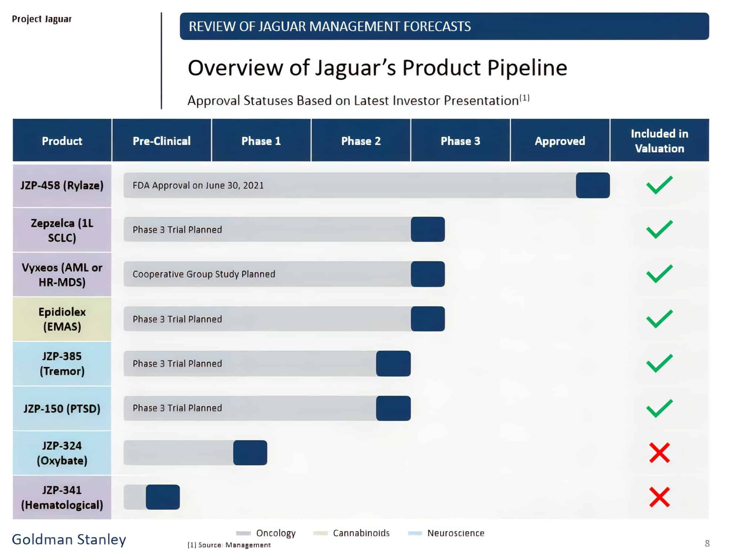Select the Oncology legend swatch
The width and height of the screenshot is (747, 560).
pyautogui.click(x=244, y=533)
